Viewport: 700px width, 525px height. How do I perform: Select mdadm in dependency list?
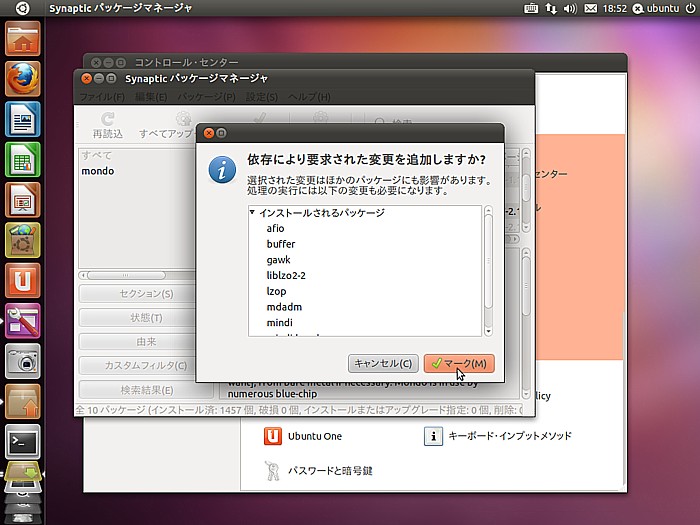[284, 307]
